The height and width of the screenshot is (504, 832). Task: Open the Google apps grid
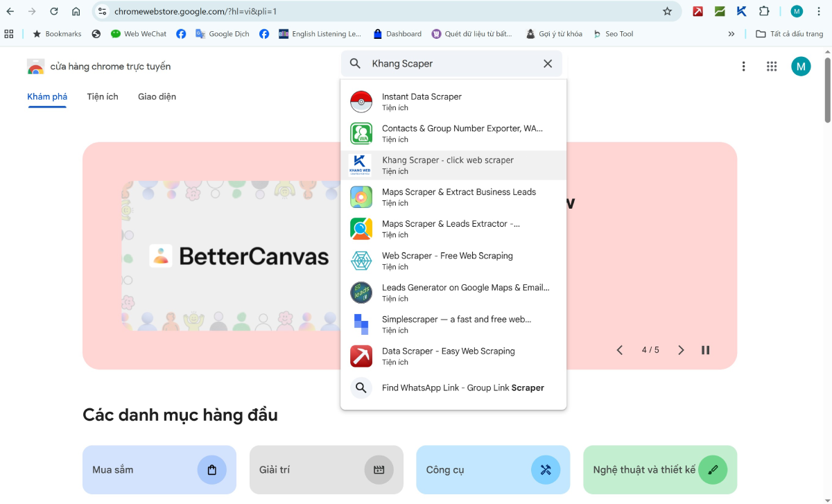(772, 66)
